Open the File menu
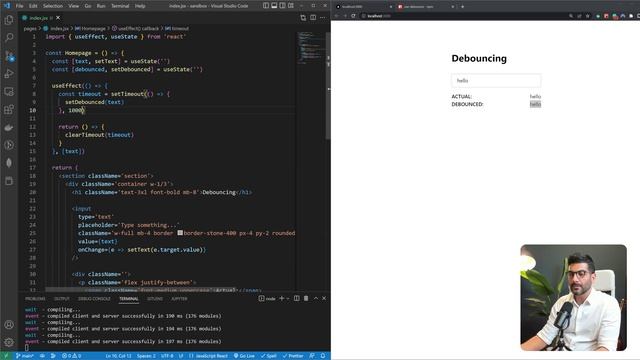The height and width of the screenshot is (360, 640). click(19, 6)
